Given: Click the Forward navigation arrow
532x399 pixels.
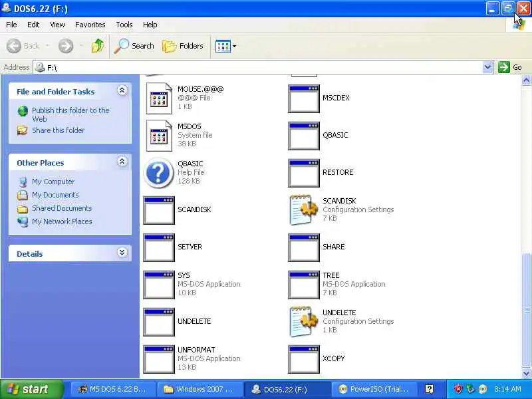Looking at the screenshot, I should pos(66,46).
